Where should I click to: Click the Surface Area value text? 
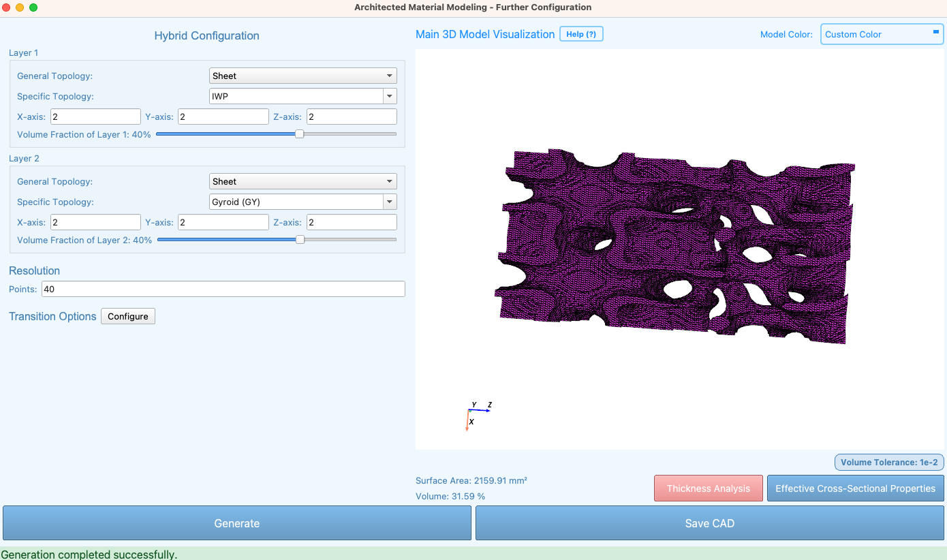pos(471,480)
